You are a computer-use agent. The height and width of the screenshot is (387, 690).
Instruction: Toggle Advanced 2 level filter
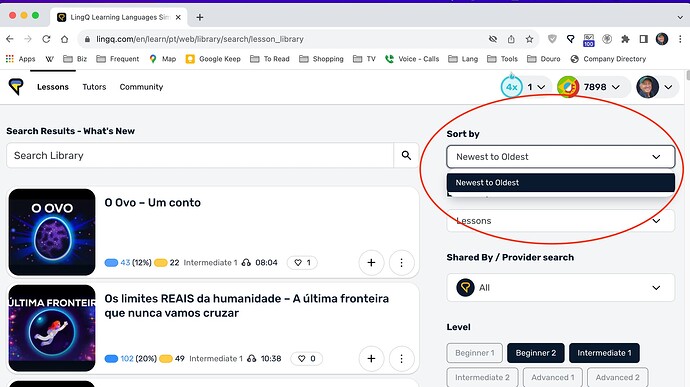[617, 377]
